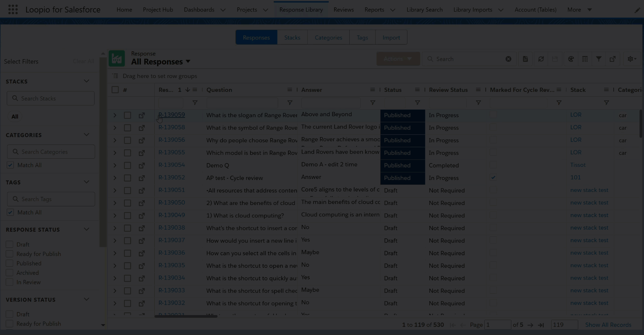Viewport: 644px width, 335px height.
Task: Go to the next page arrow
Action: 530,325
